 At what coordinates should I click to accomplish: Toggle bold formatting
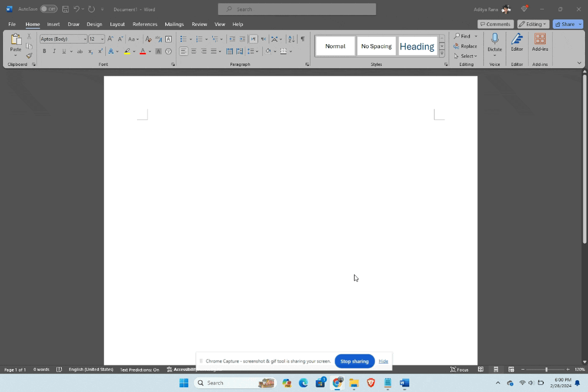tap(44, 51)
